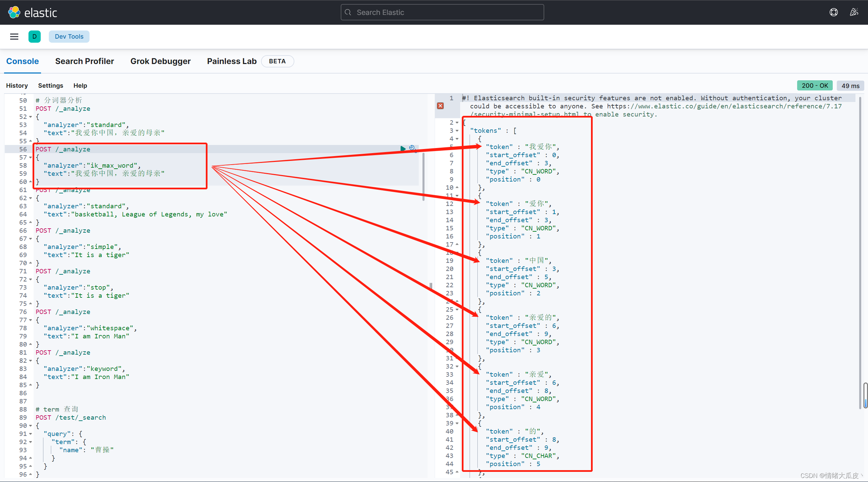Image resolution: width=868 pixels, height=482 pixels.
Task: Click the "tokens" : [ output line
Action: pyautogui.click(x=493, y=131)
